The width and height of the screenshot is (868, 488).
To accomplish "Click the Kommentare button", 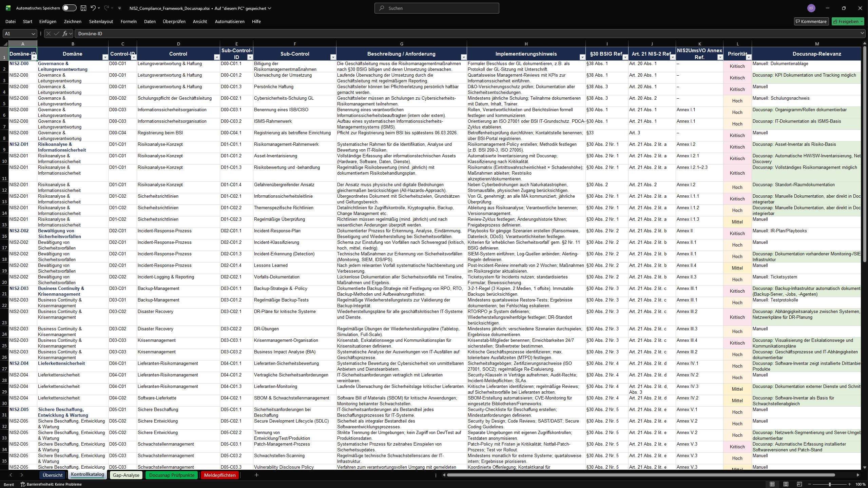I will (811, 21).
